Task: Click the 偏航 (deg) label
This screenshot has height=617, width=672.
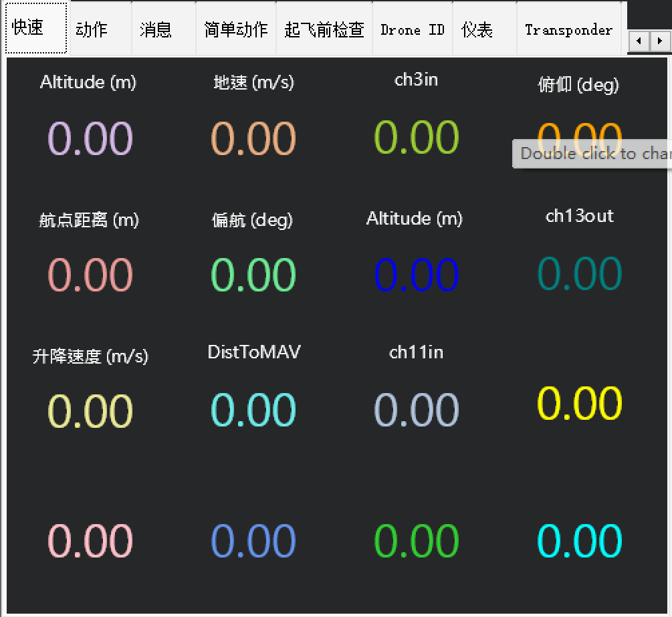Action: pos(253,220)
